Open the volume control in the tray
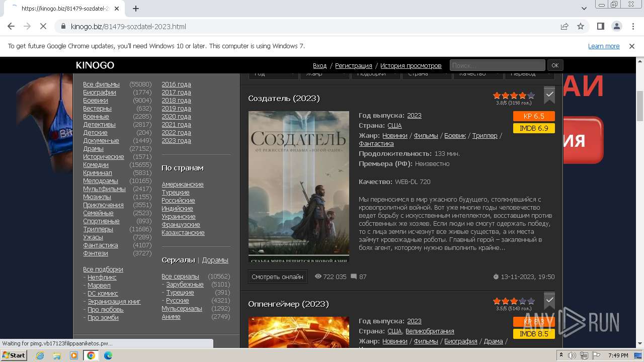The height and width of the screenshot is (362, 644). [572, 355]
